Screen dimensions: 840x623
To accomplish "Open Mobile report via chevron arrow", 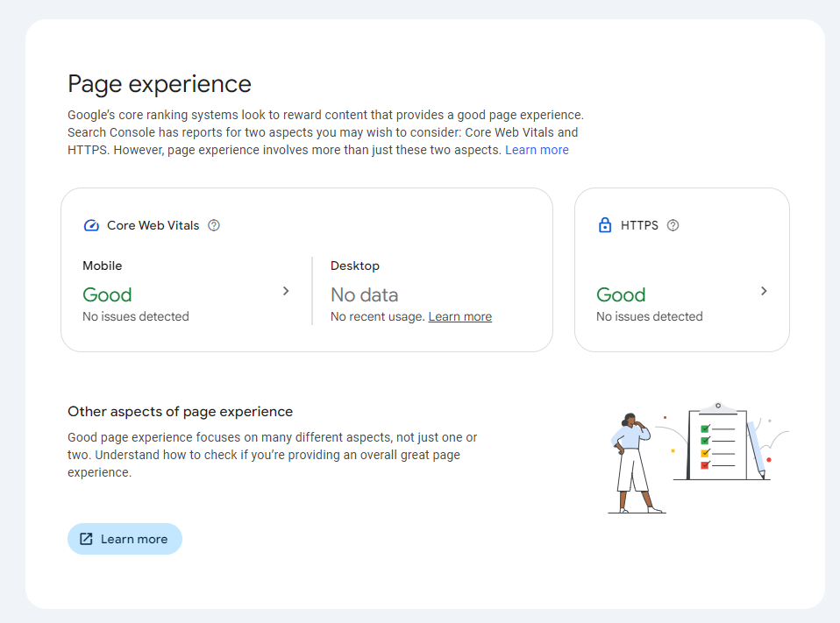I will [286, 291].
